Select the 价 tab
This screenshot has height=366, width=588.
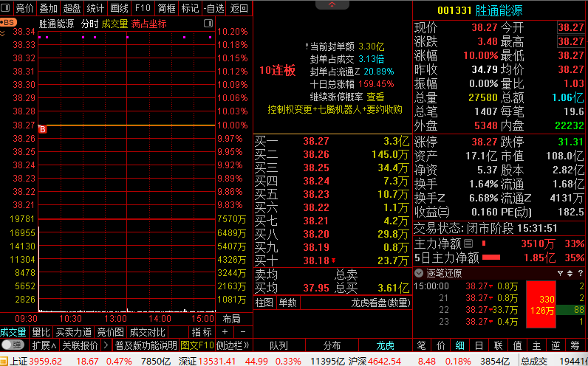[x=440, y=345]
